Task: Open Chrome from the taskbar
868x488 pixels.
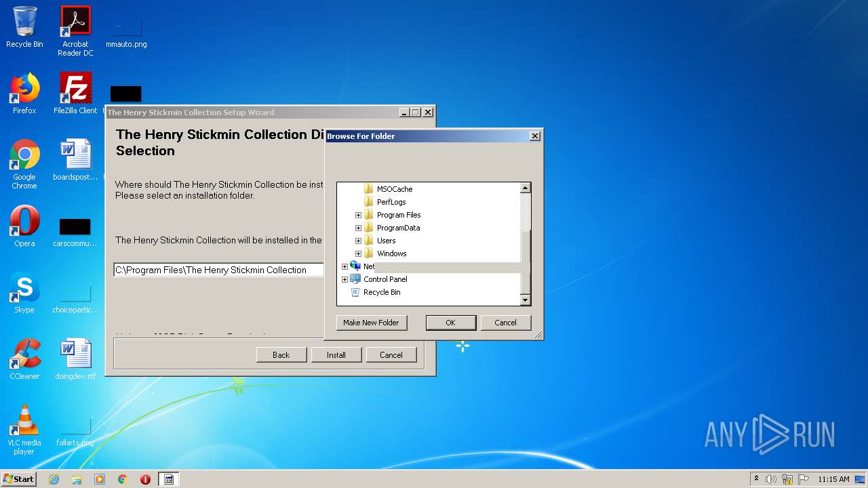Action: tap(123, 479)
